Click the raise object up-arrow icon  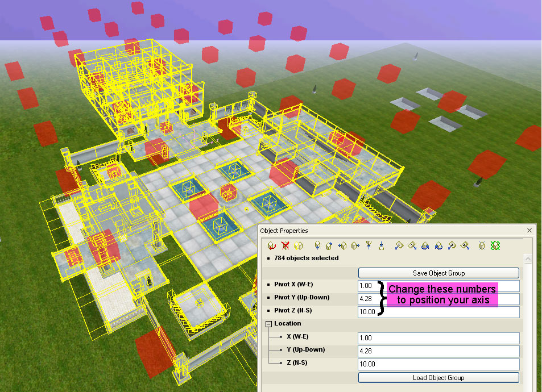pos(369,245)
